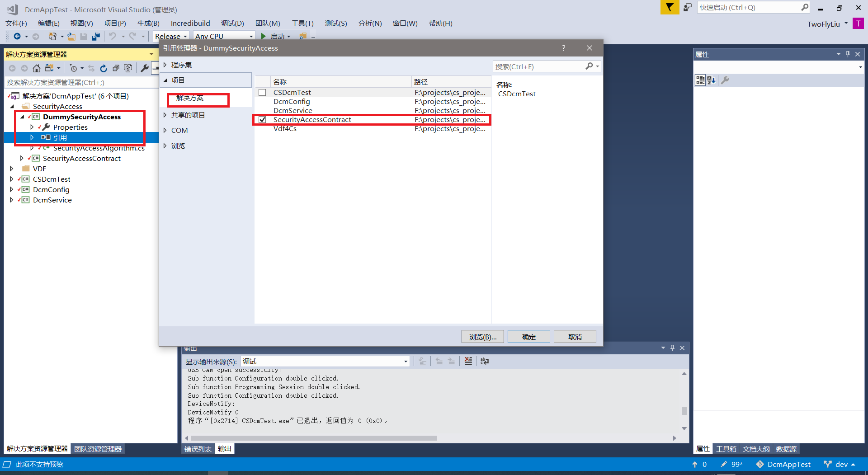Click the Collapse All icon in Solution Explorer
868x475 pixels.
pyautogui.click(x=116, y=68)
